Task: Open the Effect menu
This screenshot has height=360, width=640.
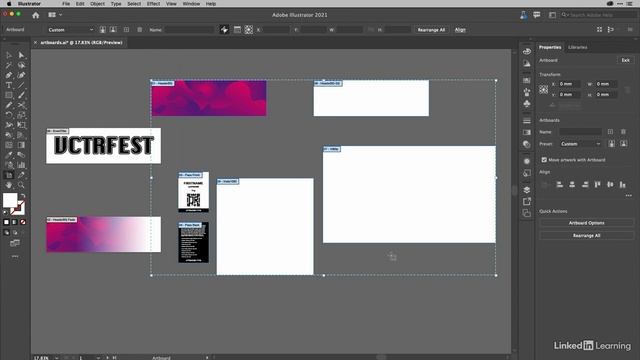Action: tap(153, 4)
